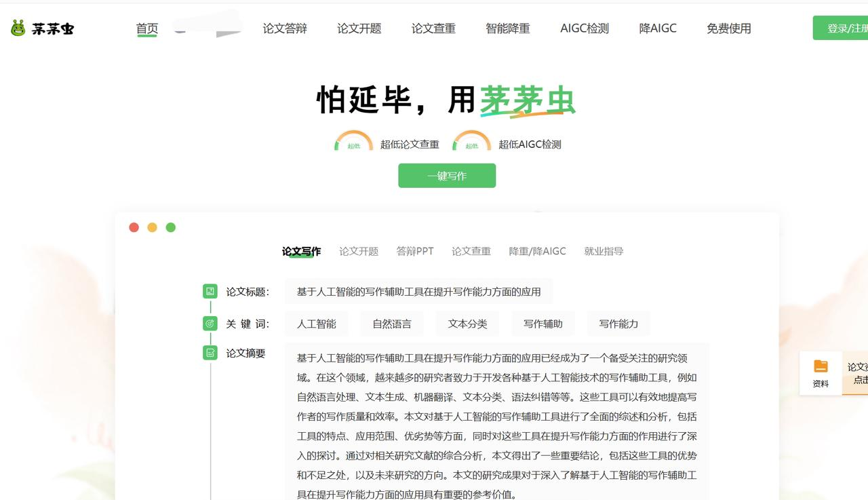Screen dimensions: 868x500
Task: Click the 超低AIGC检测 label text
Action: (x=530, y=144)
